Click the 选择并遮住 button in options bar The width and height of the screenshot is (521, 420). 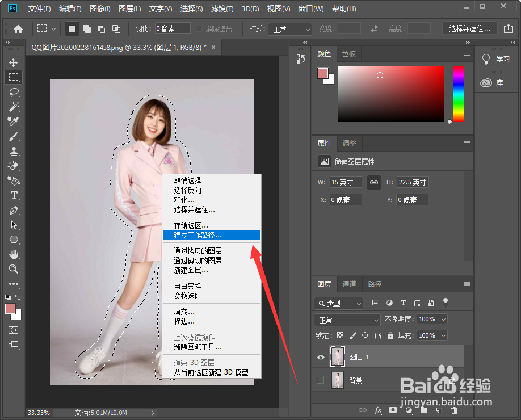pyautogui.click(x=469, y=28)
